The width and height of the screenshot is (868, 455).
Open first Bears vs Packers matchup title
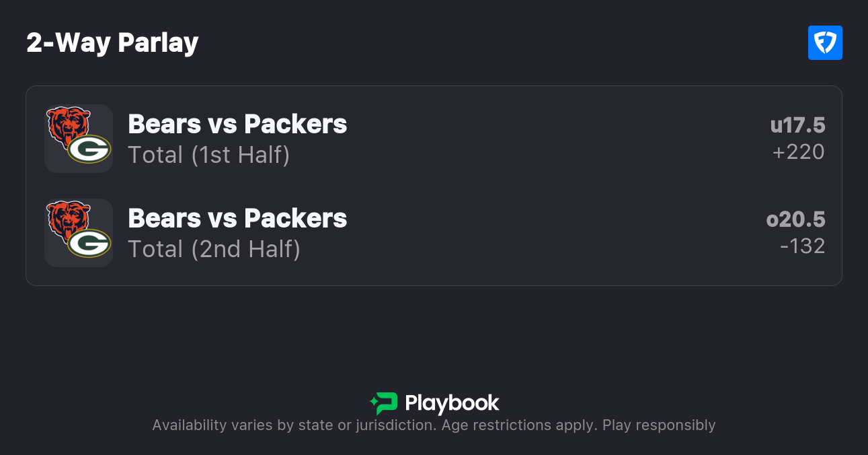tap(237, 124)
